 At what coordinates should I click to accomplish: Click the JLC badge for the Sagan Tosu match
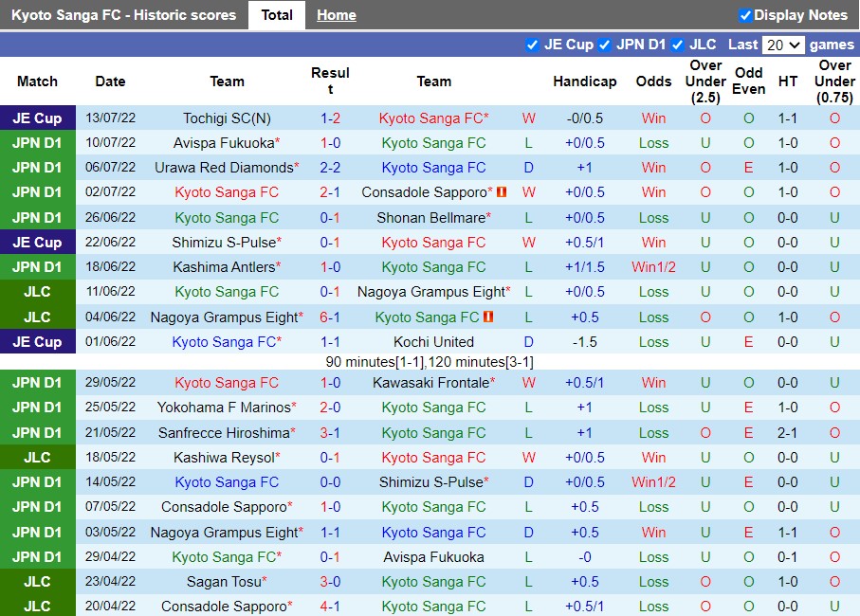[38, 581]
